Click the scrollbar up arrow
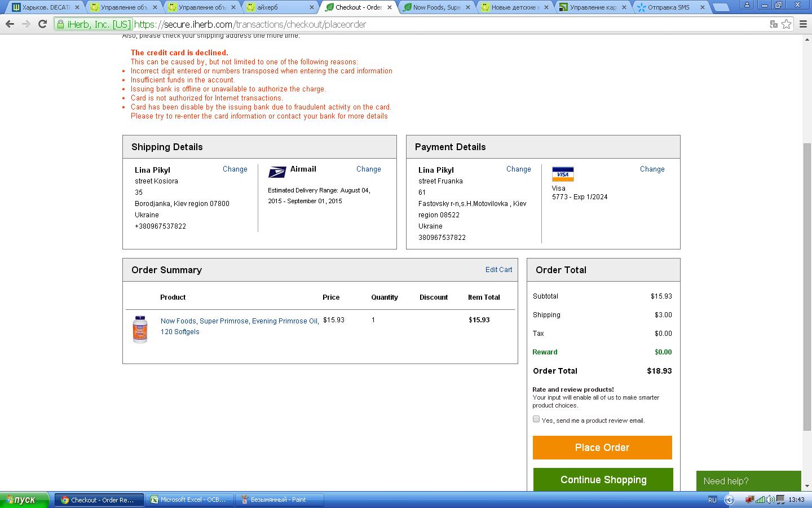Screen dimensions: 812x508 (807, 39)
